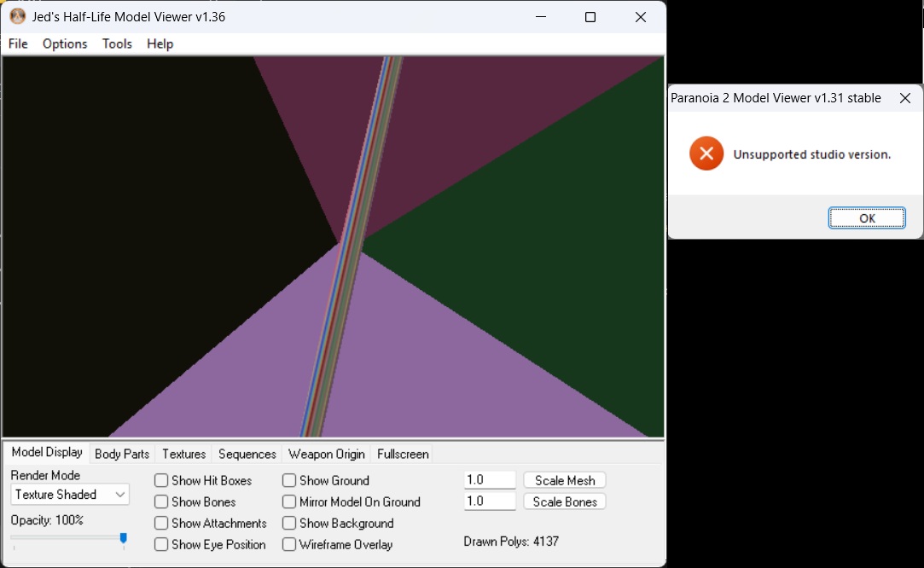Click the Jed's Model Viewer app icon
The image size is (924, 568).
(x=17, y=17)
